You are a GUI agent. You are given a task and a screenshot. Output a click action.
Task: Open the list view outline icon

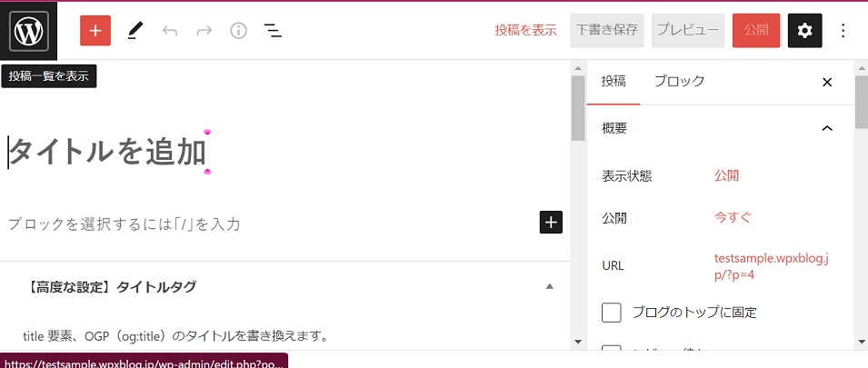point(273,31)
